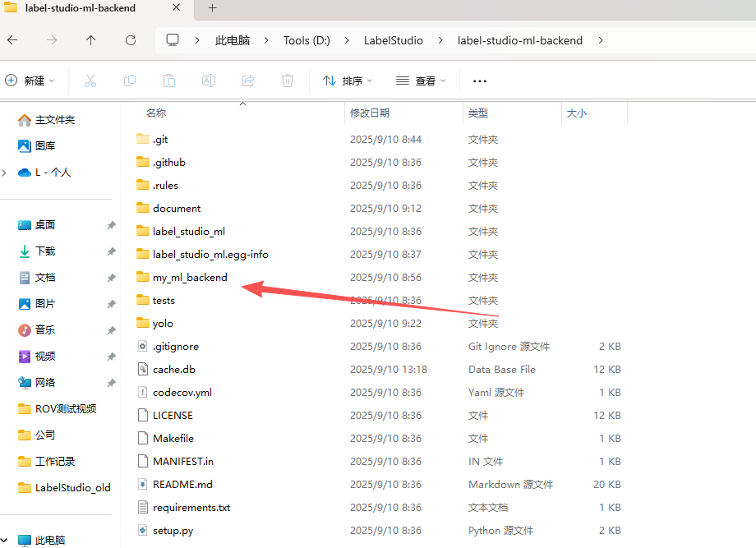
Task: Select the yolo folder
Action: (x=163, y=324)
